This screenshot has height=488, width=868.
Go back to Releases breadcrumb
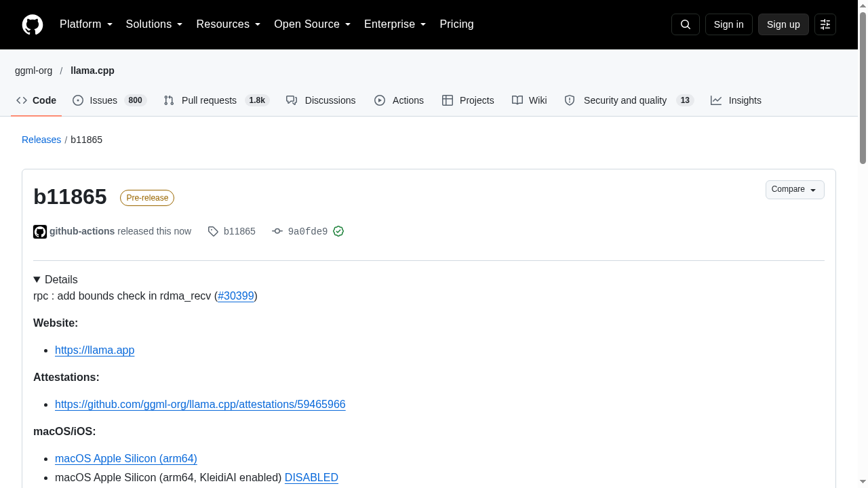coord(41,140)
